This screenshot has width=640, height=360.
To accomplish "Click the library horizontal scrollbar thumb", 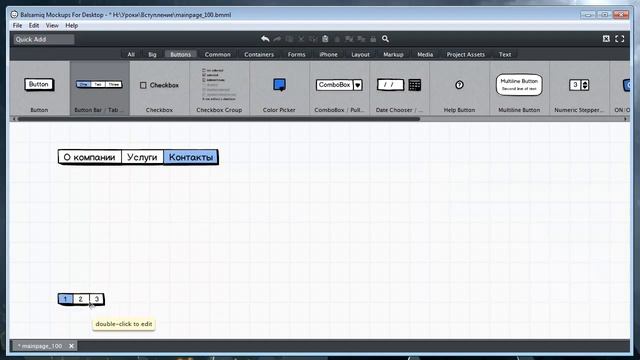I will [x=218, y=119].
